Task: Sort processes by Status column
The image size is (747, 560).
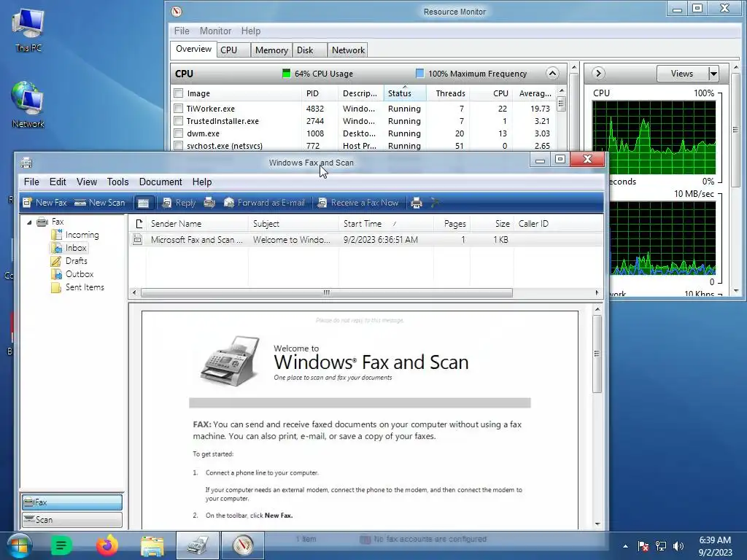Action: point(404,93)
